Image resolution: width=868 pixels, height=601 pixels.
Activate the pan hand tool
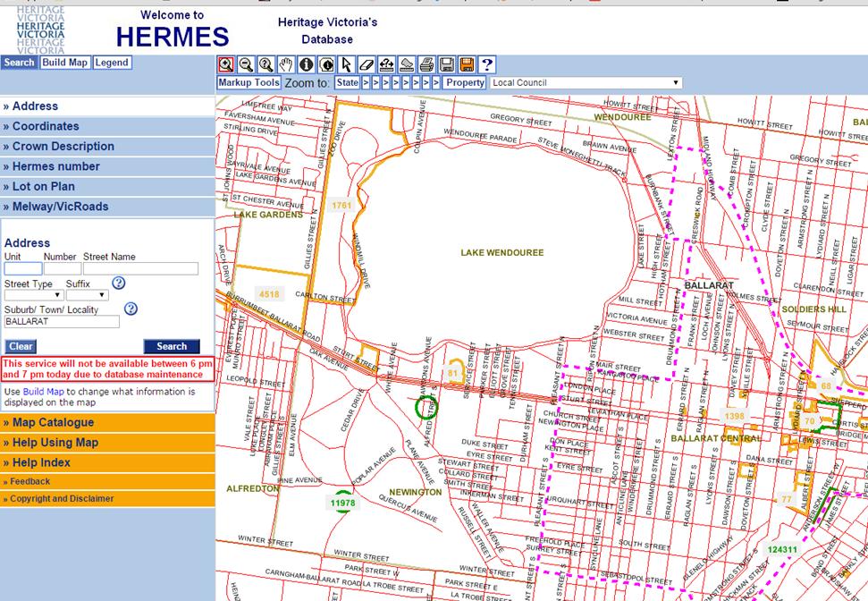click(x=286, y=64)
